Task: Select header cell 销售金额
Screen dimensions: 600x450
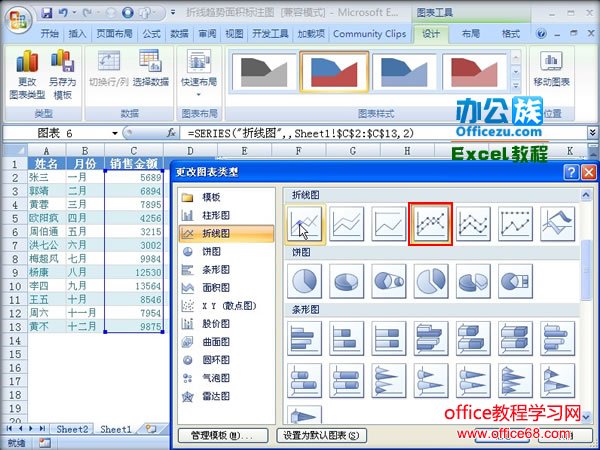Action: click(x=134, y=164)
